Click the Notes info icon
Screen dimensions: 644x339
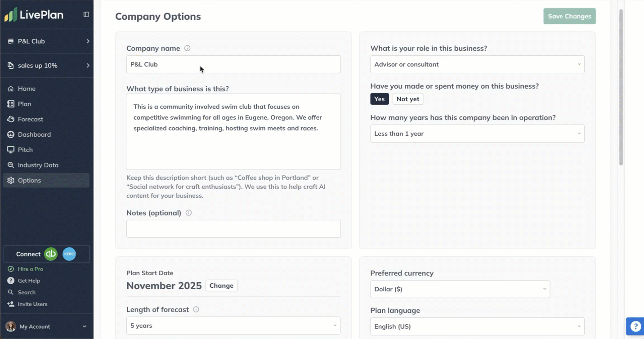tap(189, 213)
